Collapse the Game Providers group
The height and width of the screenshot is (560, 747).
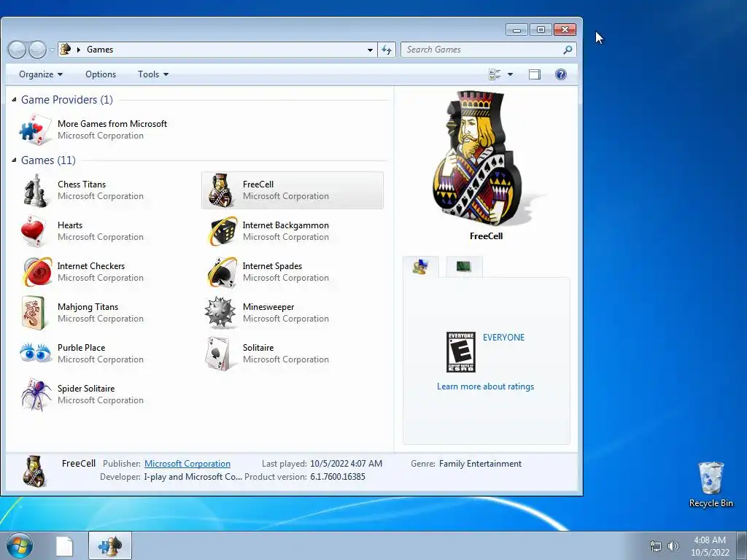click(15, 99)
